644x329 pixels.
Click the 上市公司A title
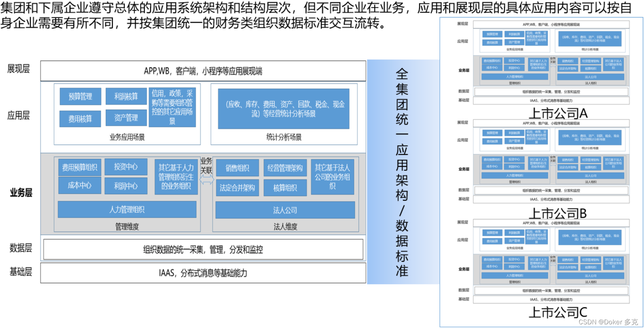[x=558, y=113]
